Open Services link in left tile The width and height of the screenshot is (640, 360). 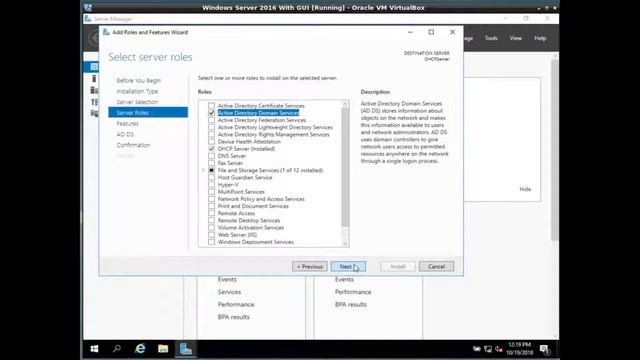tap(229, 292)
